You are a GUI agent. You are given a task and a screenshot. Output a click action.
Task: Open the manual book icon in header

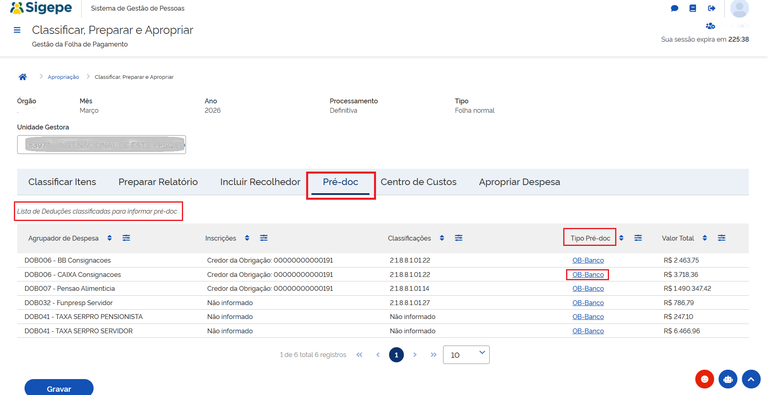[x=693, y=8]
